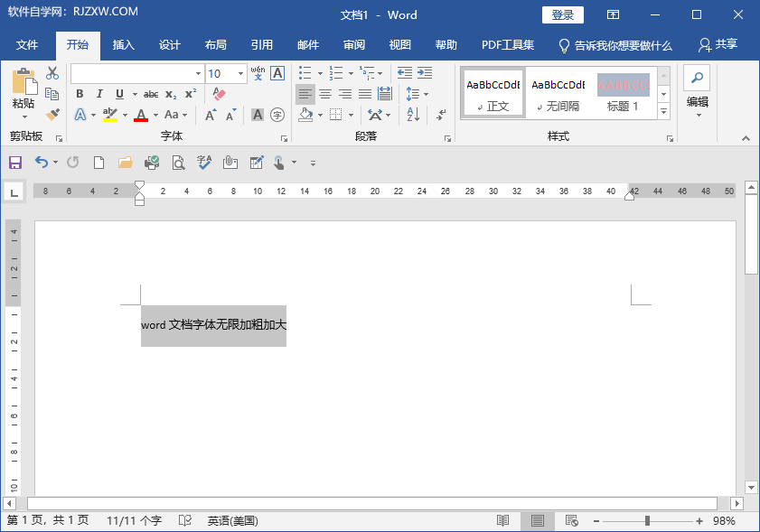Apply bold formatting to selected text
The image size is (760, 532).
80,93
